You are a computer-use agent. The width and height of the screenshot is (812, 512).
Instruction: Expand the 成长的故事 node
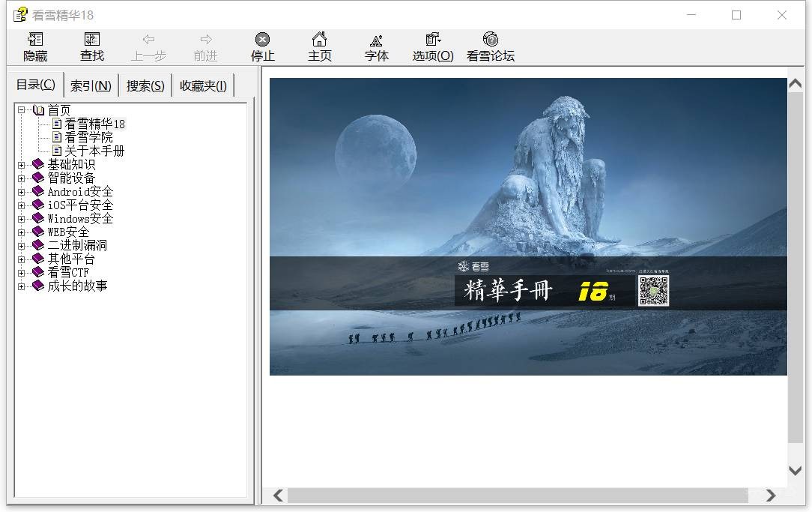pyautogui.click(x=21, y=286)
